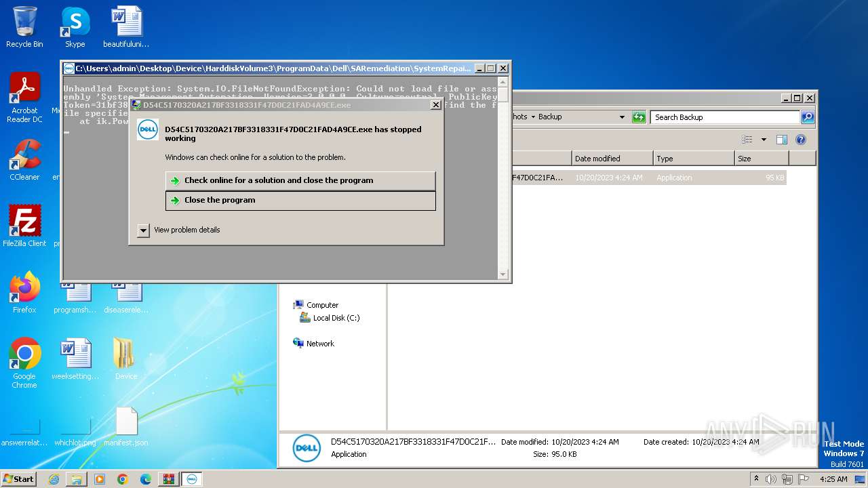This screenshot has height=488, width=868.
Task: Open Windows Media Player taskbar icon
Action: (100, 479)
